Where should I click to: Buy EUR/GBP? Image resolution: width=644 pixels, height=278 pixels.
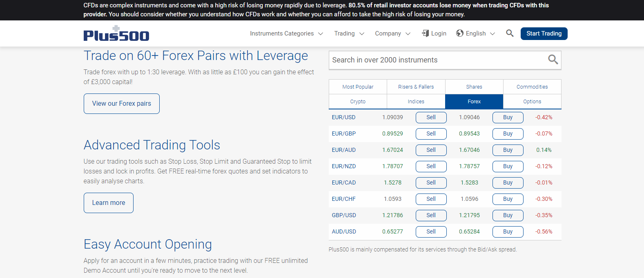[x=508, y=134]
